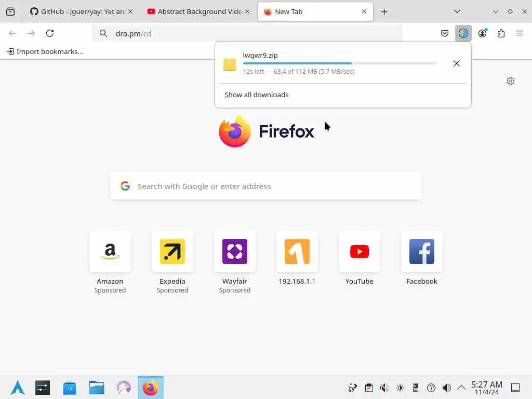Open the System Settings taskbar icon
The image size is (532, 399).
click(43, 388)
